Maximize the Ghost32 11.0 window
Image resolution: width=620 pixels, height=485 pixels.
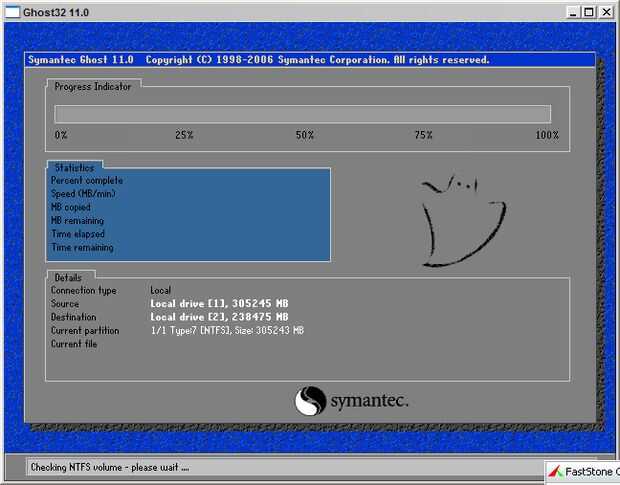[589, 12]
